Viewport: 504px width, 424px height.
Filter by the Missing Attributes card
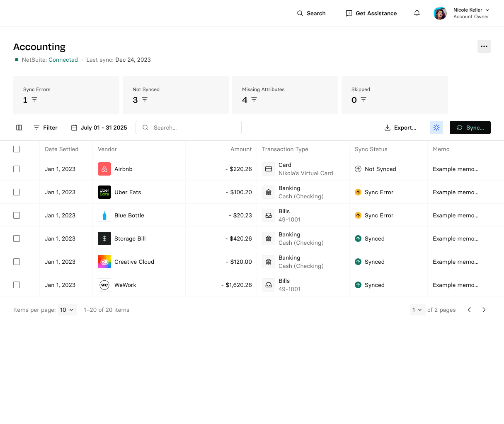(285, 95)
